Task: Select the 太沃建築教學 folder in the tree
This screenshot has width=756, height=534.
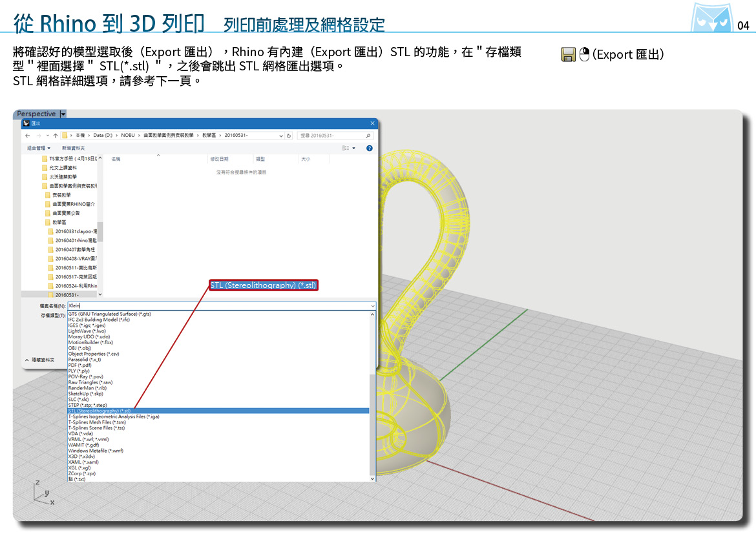Action: (x=59, y=177)
